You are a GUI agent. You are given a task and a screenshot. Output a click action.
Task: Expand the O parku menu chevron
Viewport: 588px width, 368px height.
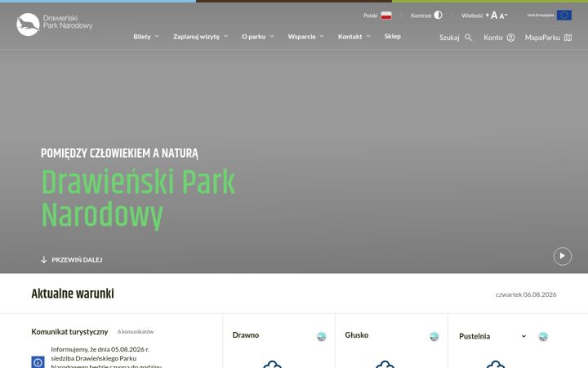[272, 37]
